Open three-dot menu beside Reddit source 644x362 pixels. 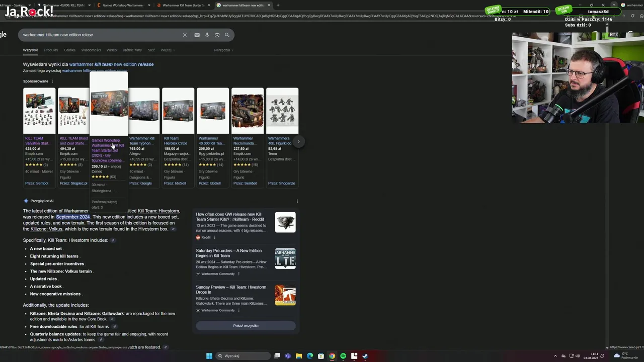click(214, 237)
